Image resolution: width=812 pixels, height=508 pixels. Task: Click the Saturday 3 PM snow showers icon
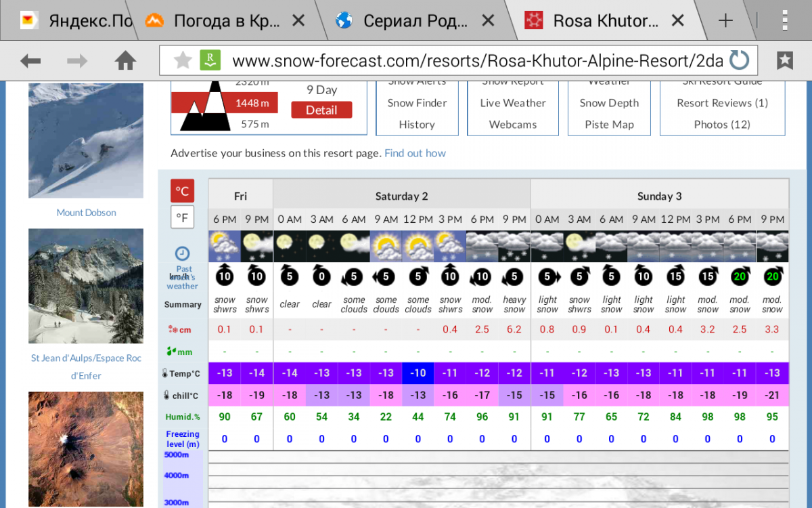point(450,247)
